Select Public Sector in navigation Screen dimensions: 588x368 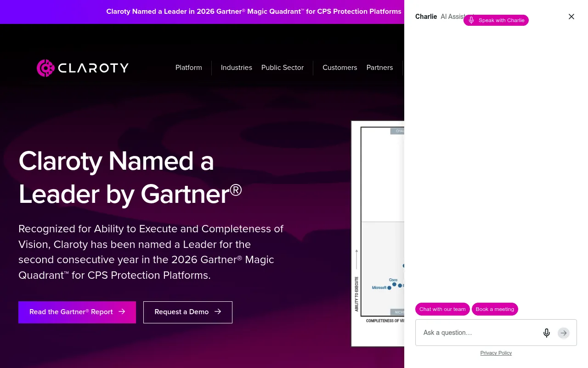pos(283,68)
